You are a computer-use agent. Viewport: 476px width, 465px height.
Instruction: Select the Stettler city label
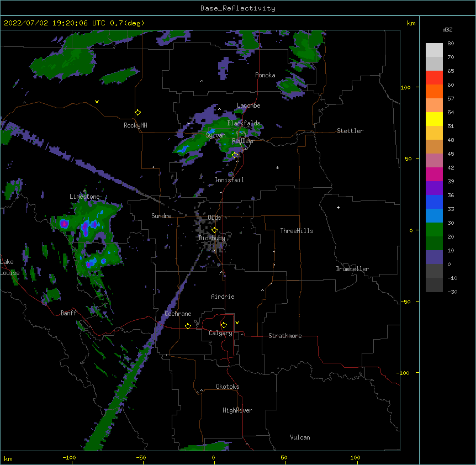coord(350,131)
